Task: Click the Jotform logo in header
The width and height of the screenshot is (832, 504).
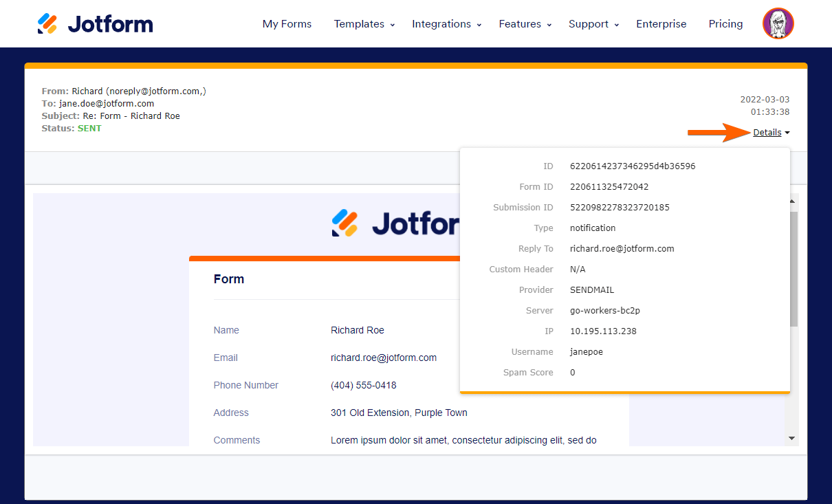Action: point(95,24)
